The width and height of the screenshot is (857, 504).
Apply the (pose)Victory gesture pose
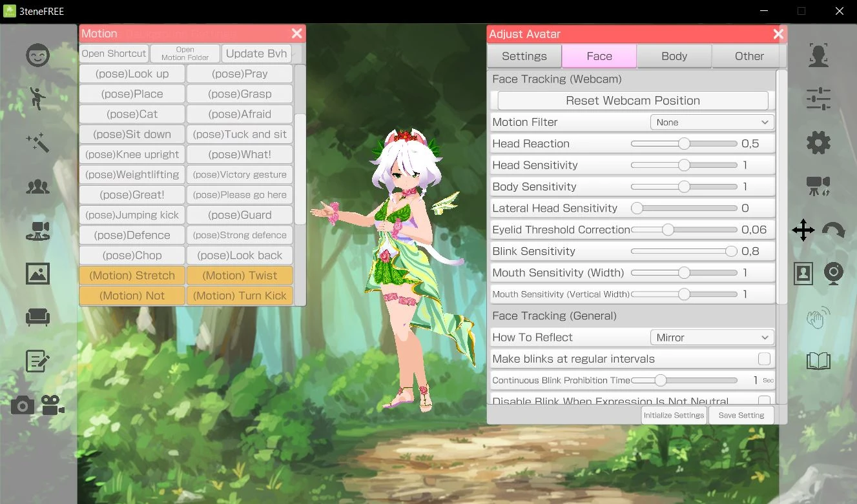(x=240, y=174)
